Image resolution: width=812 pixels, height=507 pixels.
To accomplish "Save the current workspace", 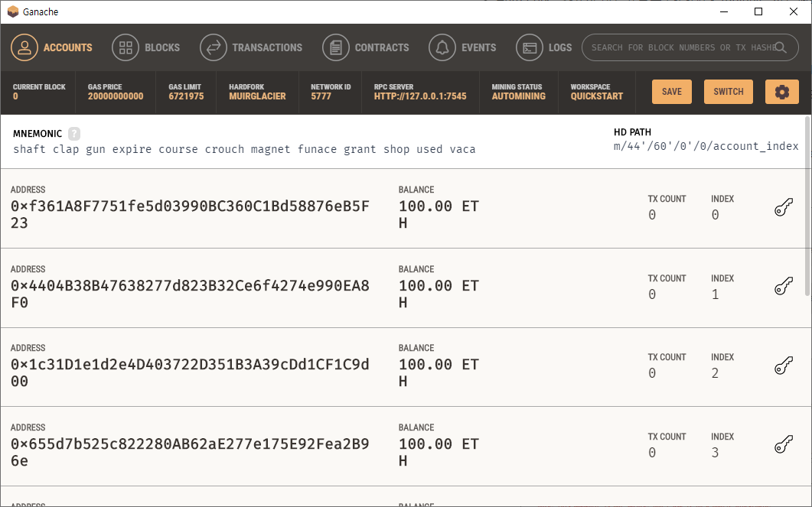I will (x=672, y=92).
